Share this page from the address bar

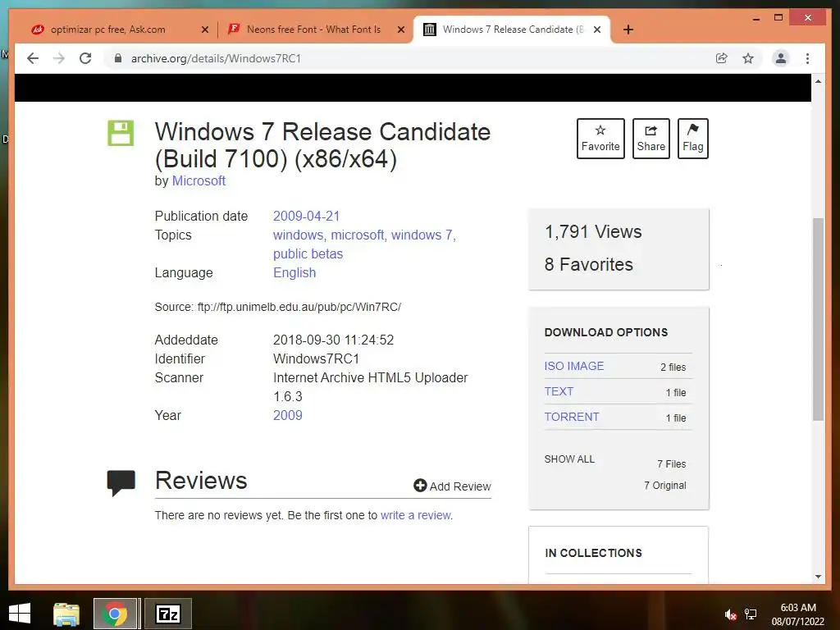point(722,58)
